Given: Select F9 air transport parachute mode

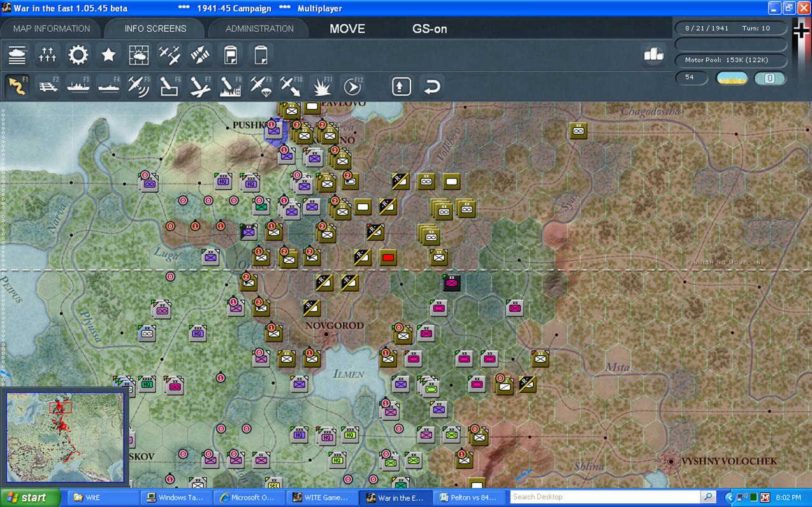Looking at the screenshot, I should tap(261, 86).
